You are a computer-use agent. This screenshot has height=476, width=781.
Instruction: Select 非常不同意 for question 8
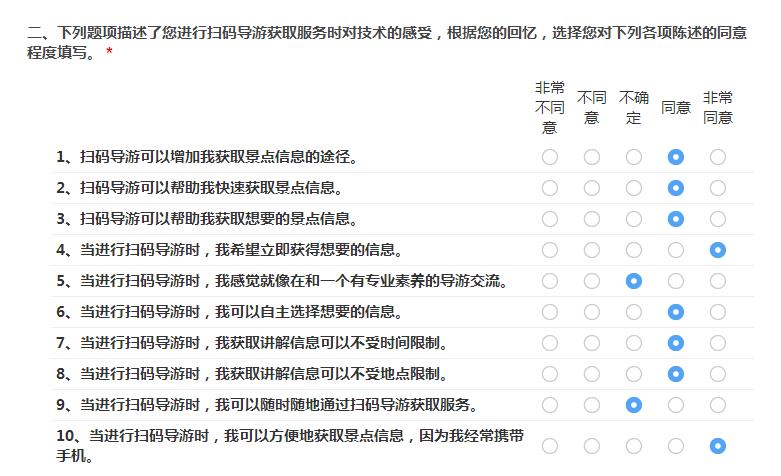(x=549, y=374)
